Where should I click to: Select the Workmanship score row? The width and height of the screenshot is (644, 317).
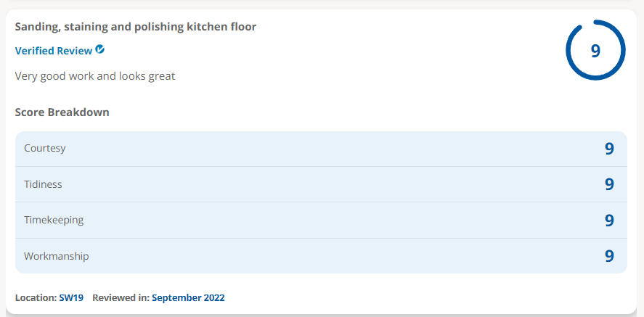321,256
